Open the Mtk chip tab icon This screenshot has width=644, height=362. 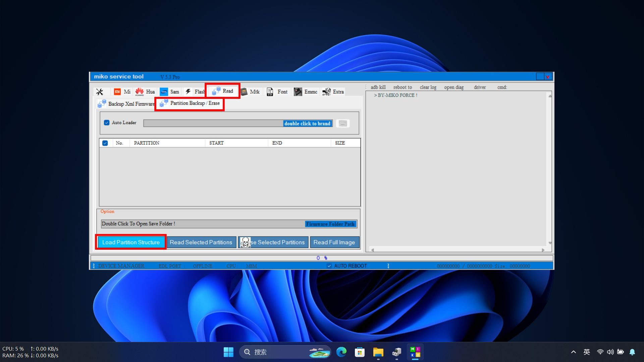coord(244,92)
